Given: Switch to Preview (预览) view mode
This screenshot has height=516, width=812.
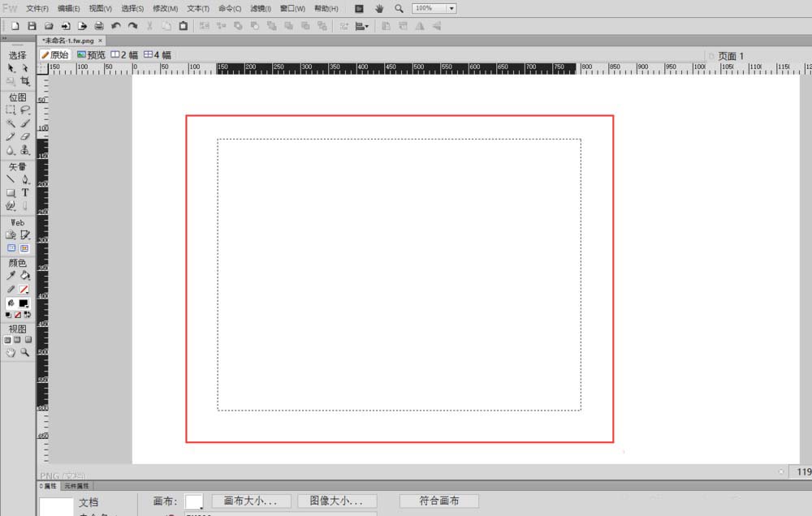Looking at the screenshot, I should (91, 55).
